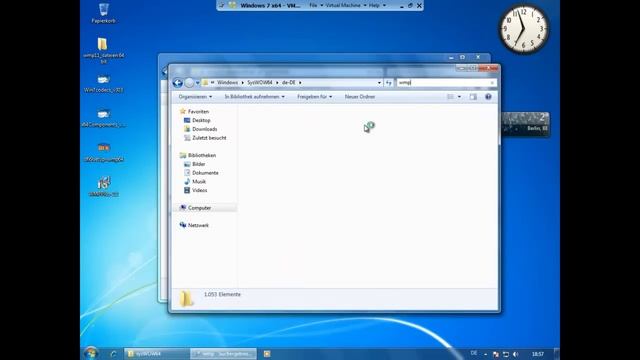Open In Bibliothek aufnehmen dropdown

click(x=254, y=97)
